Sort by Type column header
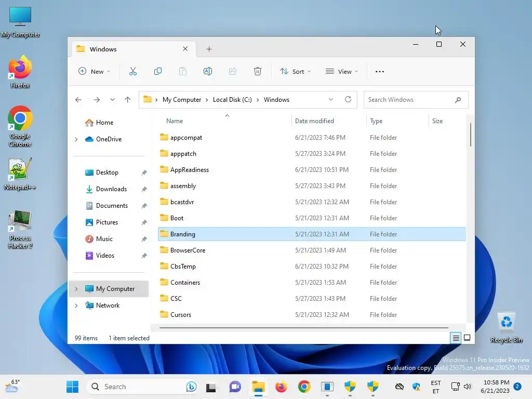This screenshot has height=399, width=532. coord(376,121)
